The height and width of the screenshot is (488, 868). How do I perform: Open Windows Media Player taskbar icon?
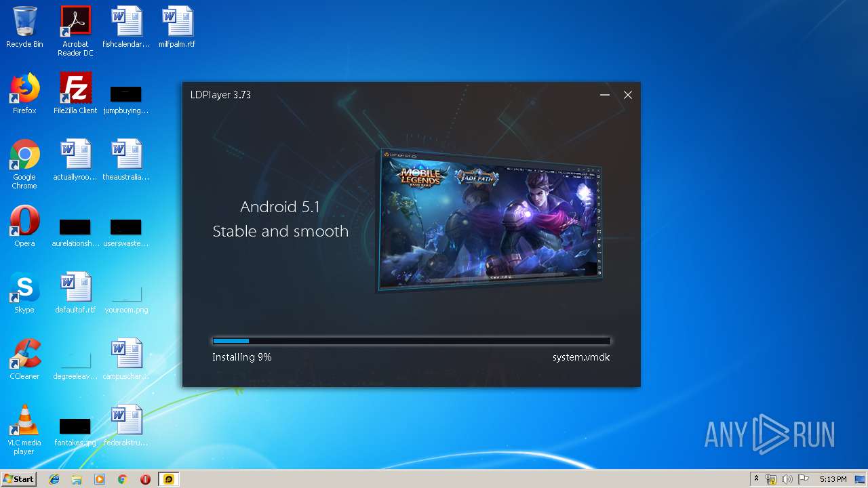[x=100, y=479]
